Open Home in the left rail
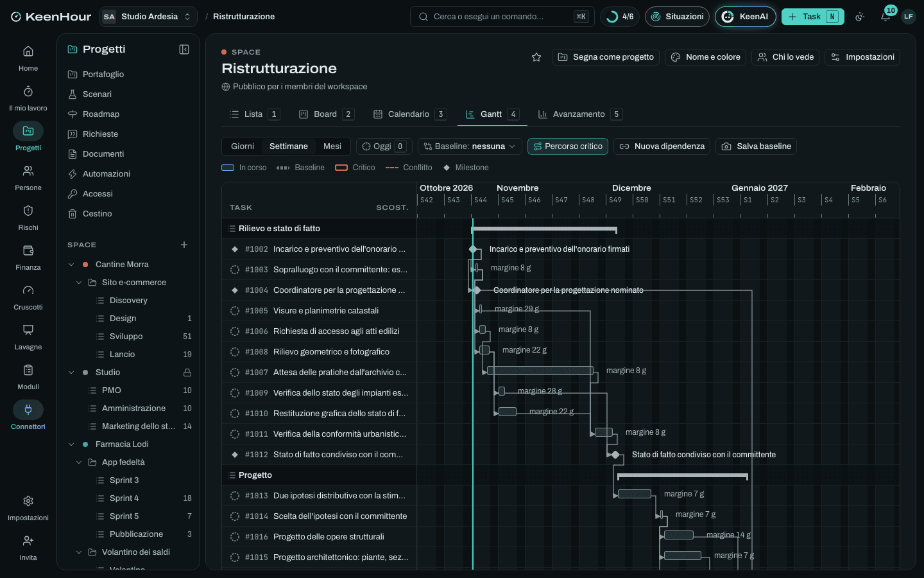924x578 pixels. click(x=28, y=58)
